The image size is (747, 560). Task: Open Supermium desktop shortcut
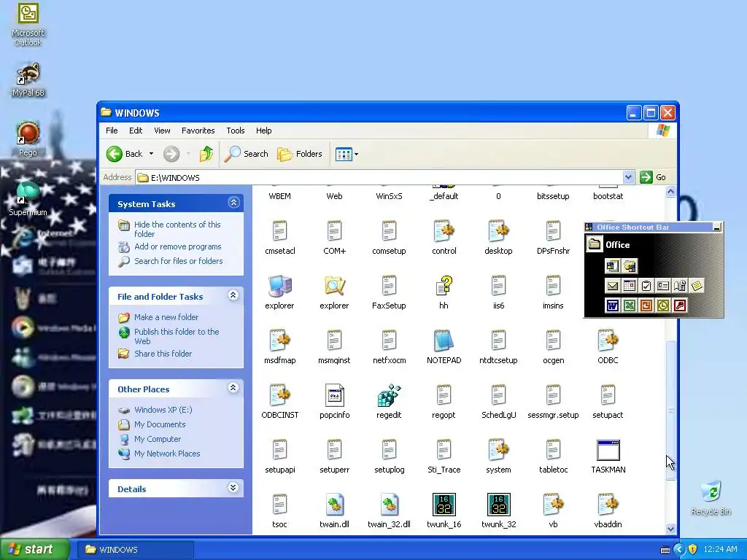(28, 199)
